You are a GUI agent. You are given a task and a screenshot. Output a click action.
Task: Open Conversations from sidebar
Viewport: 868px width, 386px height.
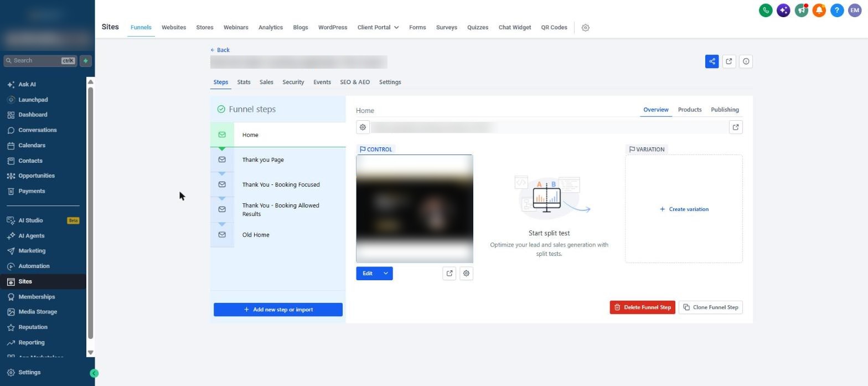[x=37, y=130]
